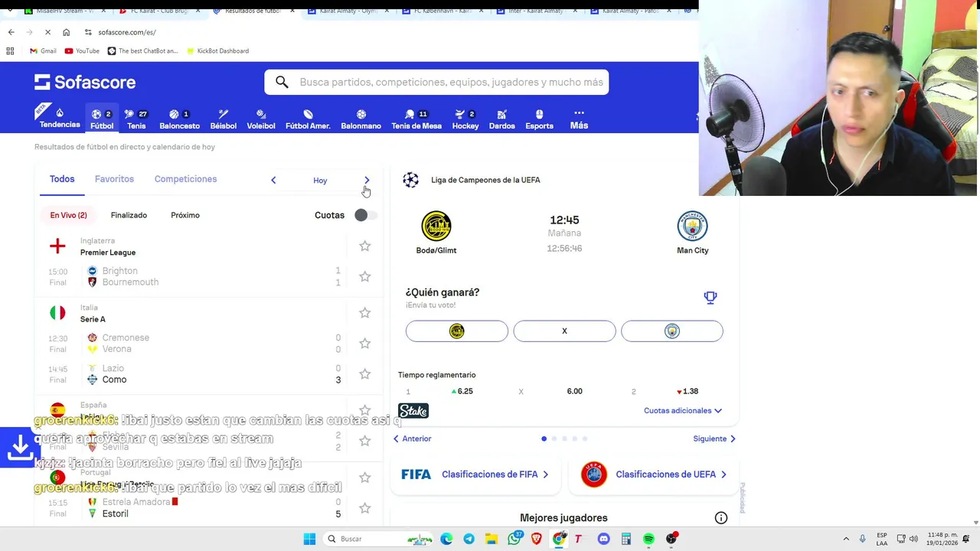
Task: Open the trophy predictions icon
Action: (x=710, y=297)
